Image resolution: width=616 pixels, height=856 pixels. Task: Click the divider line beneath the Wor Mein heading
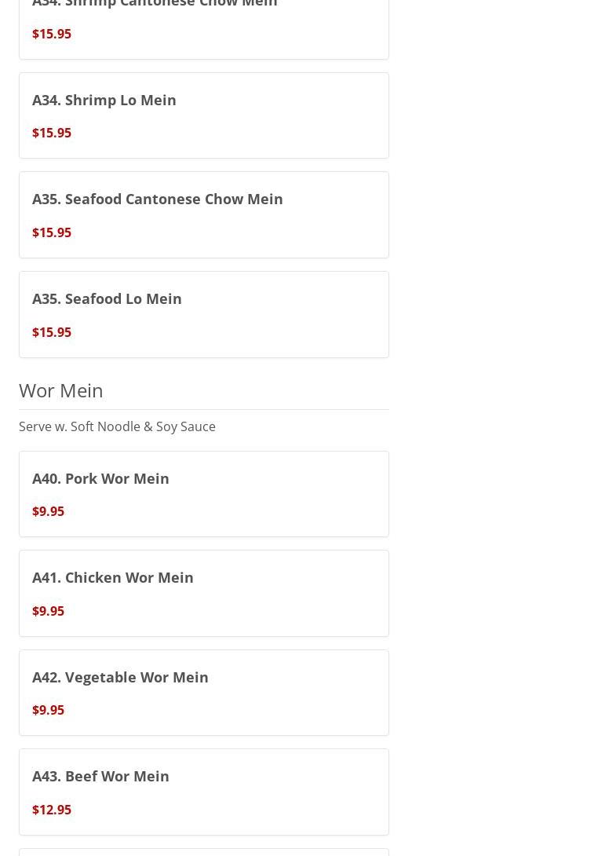tap(204, 409)
